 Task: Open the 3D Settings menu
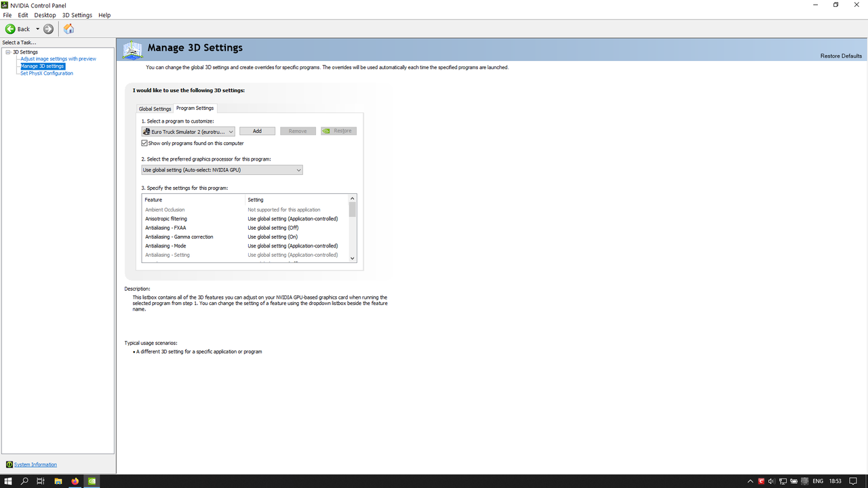pyautogui.click(x=77, y=15)
